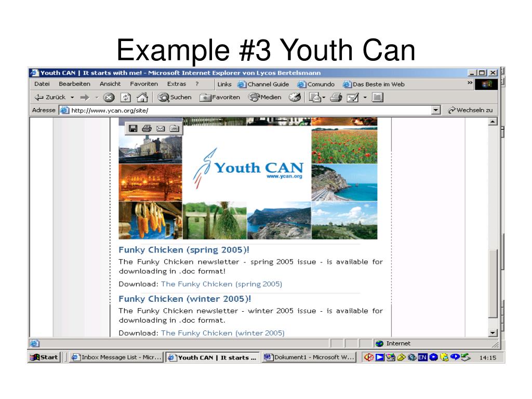
Task: Click the Refresh page icon
Action: pos(126,98)
